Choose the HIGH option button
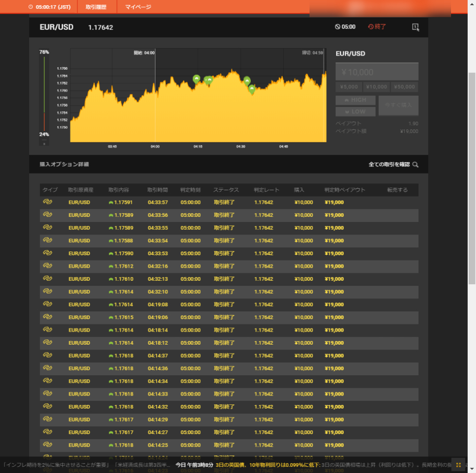The height and width of the screenshot is (473, 476). coord(355,100)
